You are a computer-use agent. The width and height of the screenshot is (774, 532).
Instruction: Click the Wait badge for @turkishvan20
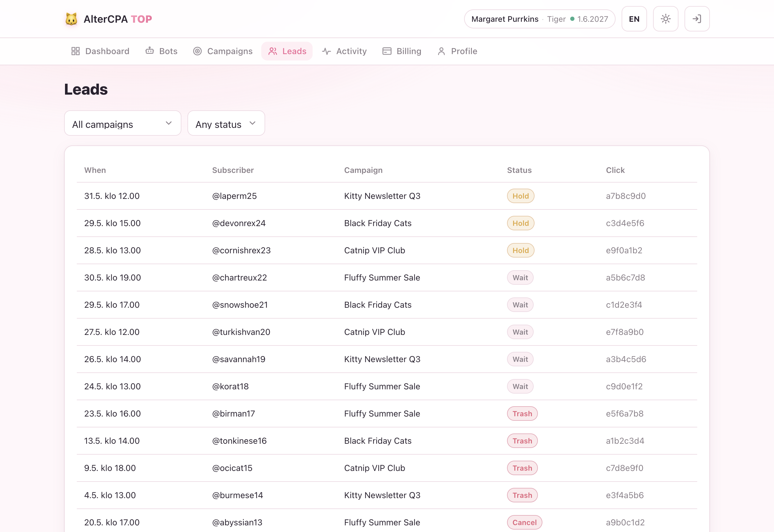pyautogui.click(x=520, y=332)
